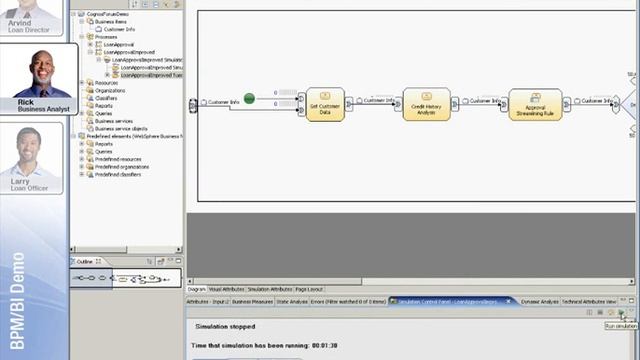Click the simulation panel stop icon
This screenshot has height=360, width=640.
click(600, 313)
